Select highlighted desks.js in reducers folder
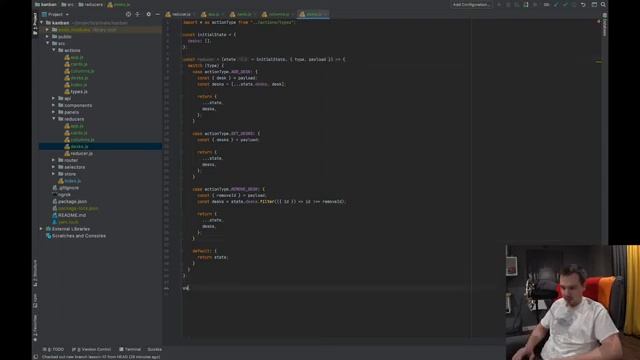 (x=100, y=147)
